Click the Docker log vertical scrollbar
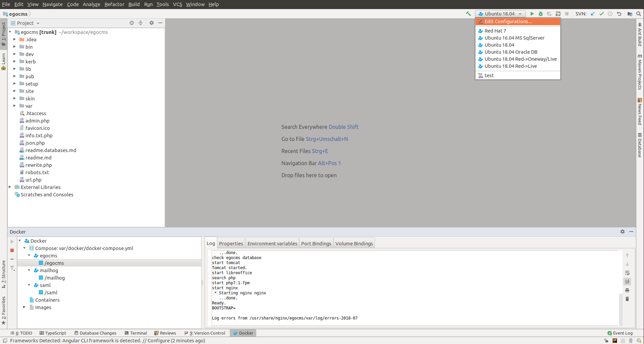The height and width of the screenshot is (344, 644). point(621,309)
